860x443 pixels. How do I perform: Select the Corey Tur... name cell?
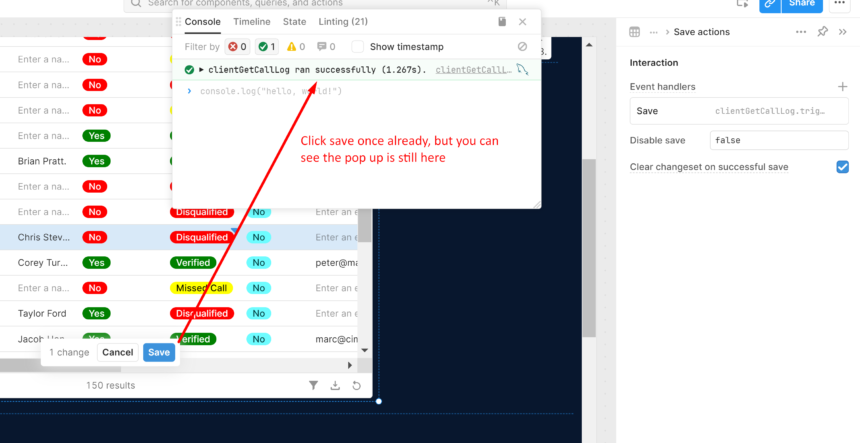(44, 263)
